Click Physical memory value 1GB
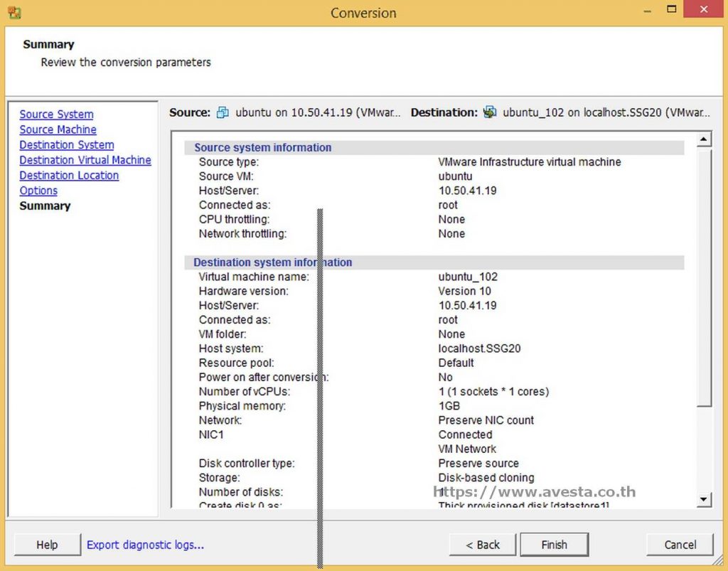728x571 pixels. pyautogui.click(x=449, y=406)
